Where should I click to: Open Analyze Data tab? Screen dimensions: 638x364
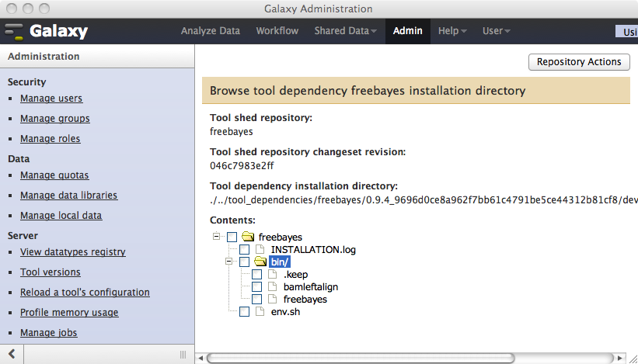[211, 31]
